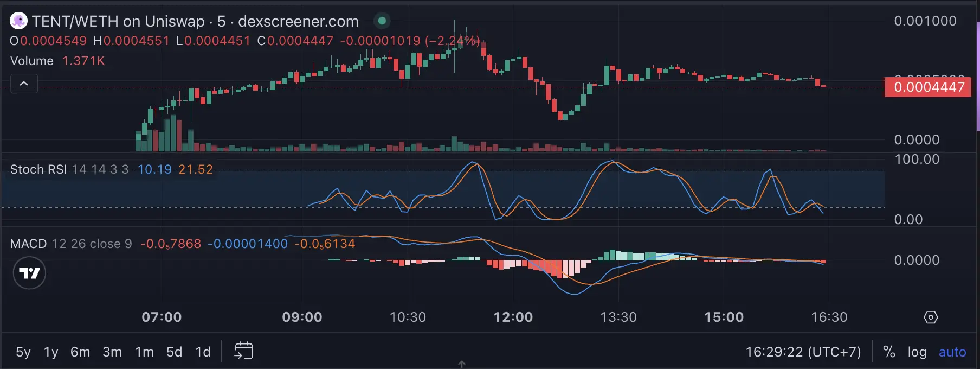Toggle auto scale mode
The height and width of the screenshot is (369, 980).
[x=952, y=352]
